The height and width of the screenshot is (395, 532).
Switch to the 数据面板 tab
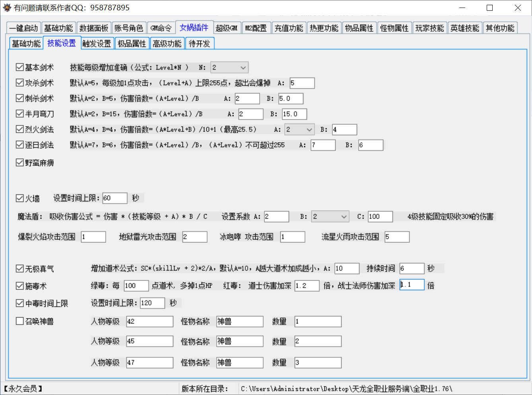click(94, 28)
